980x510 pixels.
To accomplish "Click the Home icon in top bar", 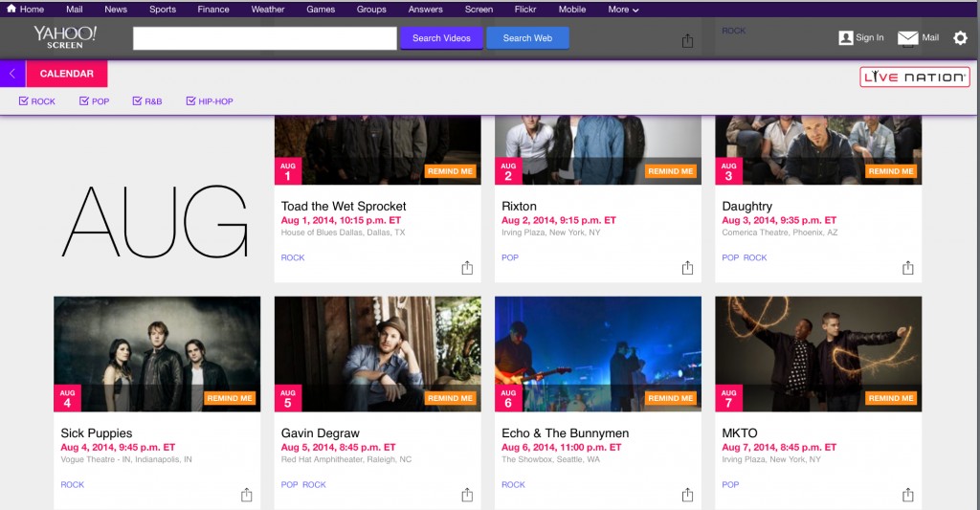I will point(11,9).
